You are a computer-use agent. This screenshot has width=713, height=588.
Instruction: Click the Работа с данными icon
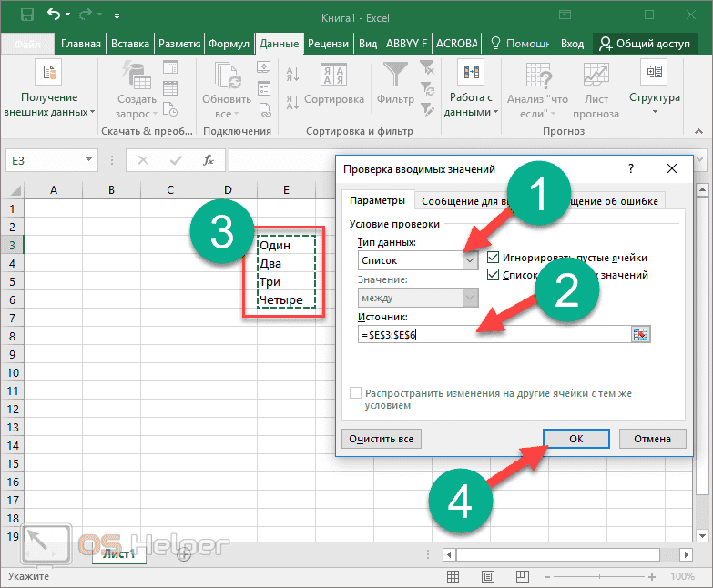[471, 73]
